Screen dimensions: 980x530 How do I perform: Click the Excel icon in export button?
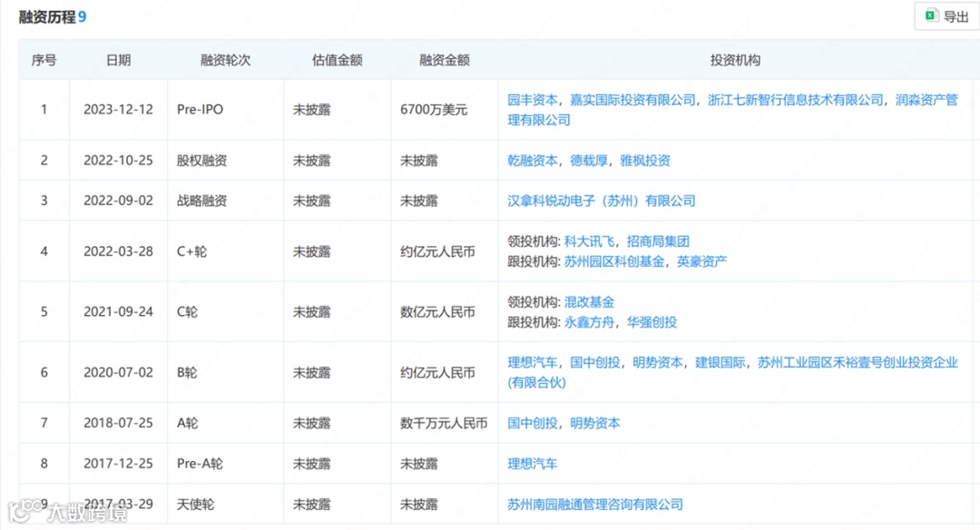(x=931, y=15)
